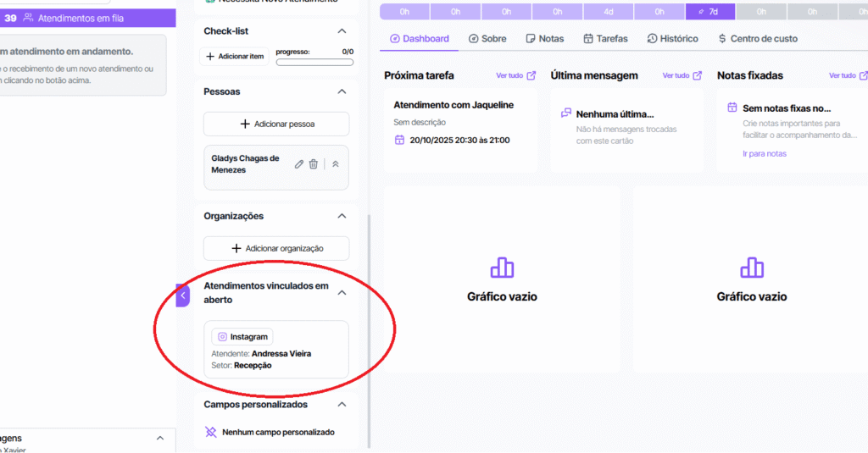Open the Tarefas tab
The width and height of the screenshot is (868, 453).
pyautogui.click(x=606, y=39)
